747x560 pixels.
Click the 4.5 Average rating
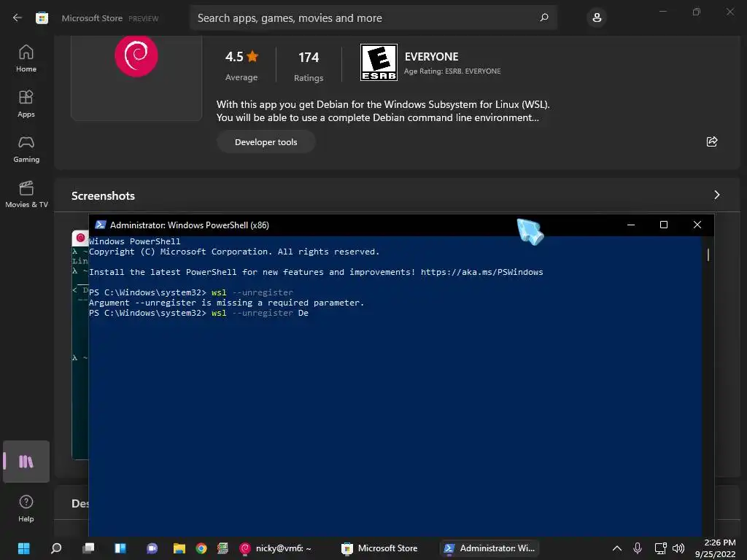pyautogui.click(x=241, y=66)
